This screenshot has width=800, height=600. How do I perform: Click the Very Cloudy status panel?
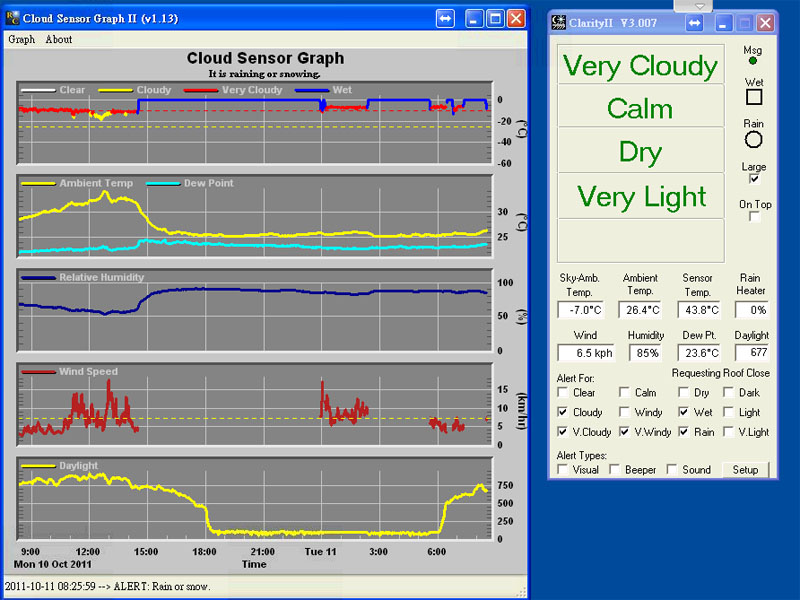click(640, 66)
